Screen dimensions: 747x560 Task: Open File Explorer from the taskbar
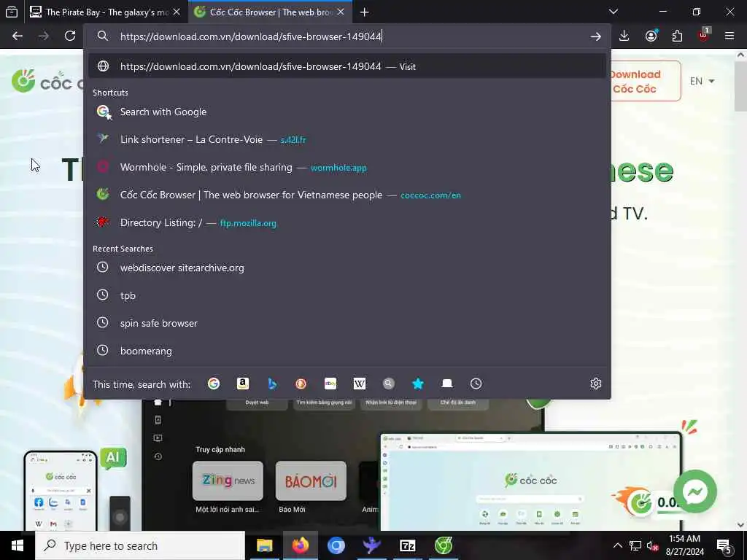(x=264, y=545)
